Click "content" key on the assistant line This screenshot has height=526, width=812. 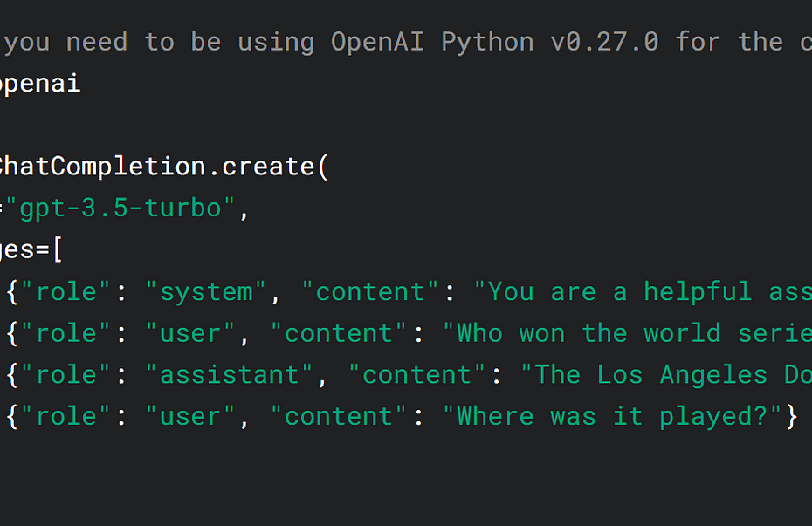[416, 375]
